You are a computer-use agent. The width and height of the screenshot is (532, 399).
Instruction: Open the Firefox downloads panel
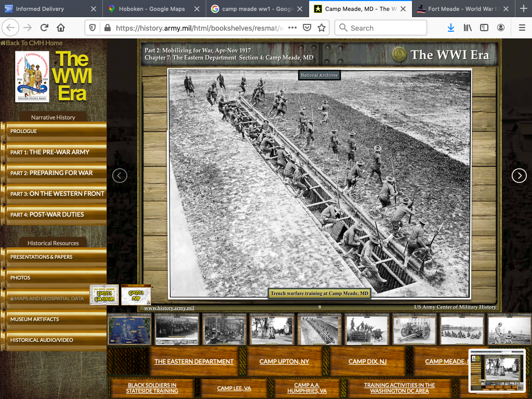pyautogui.click(x=451, y=28)
